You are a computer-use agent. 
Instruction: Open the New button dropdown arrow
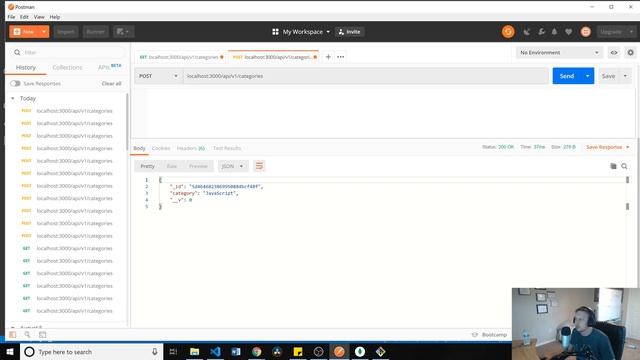point(44,32)
